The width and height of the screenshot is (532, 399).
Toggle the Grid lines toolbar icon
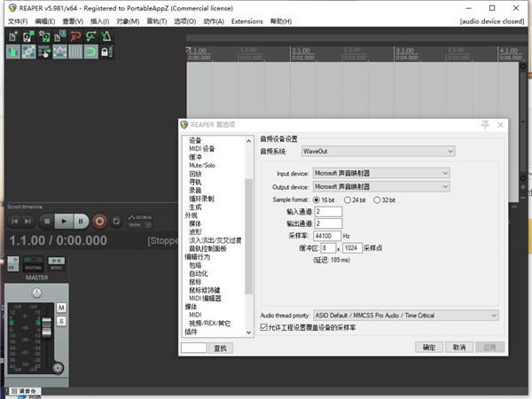tap(75, 52)
